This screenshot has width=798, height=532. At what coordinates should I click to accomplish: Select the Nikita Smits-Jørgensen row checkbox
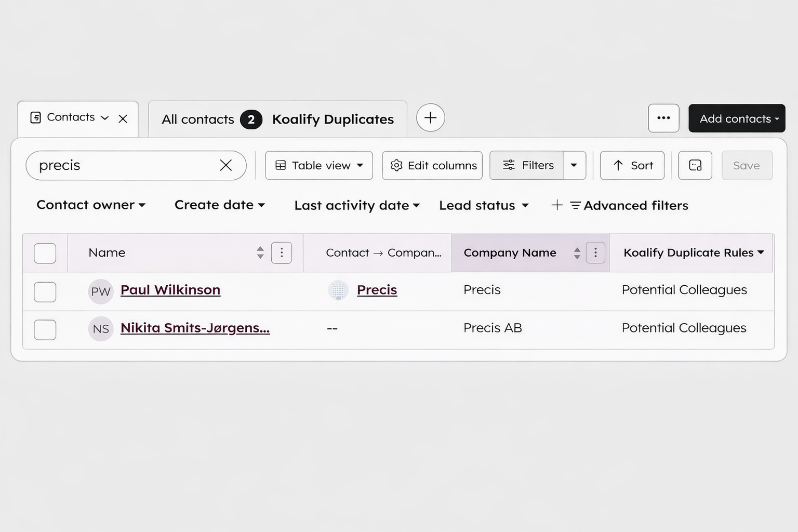(x=45, y=329)
